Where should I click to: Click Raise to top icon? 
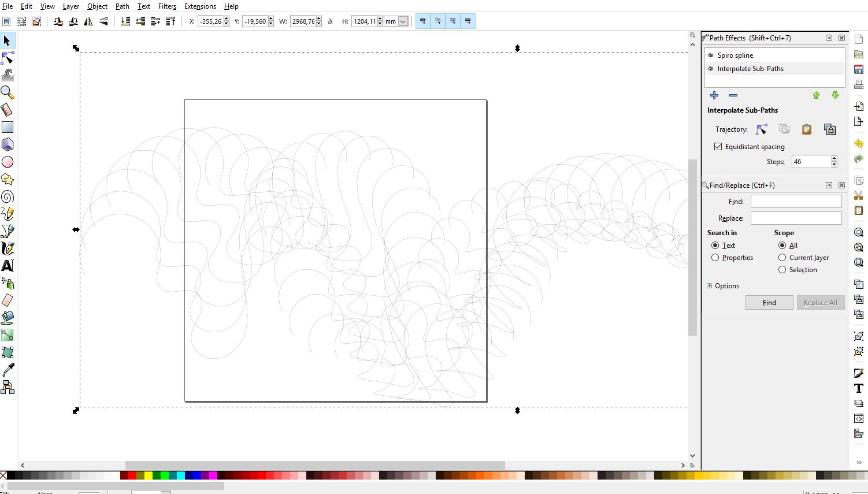pos(170,21)
